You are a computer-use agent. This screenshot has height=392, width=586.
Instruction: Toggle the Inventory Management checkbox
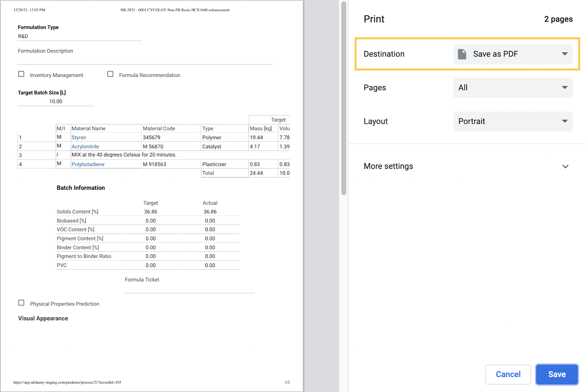(x=21, y=74)
